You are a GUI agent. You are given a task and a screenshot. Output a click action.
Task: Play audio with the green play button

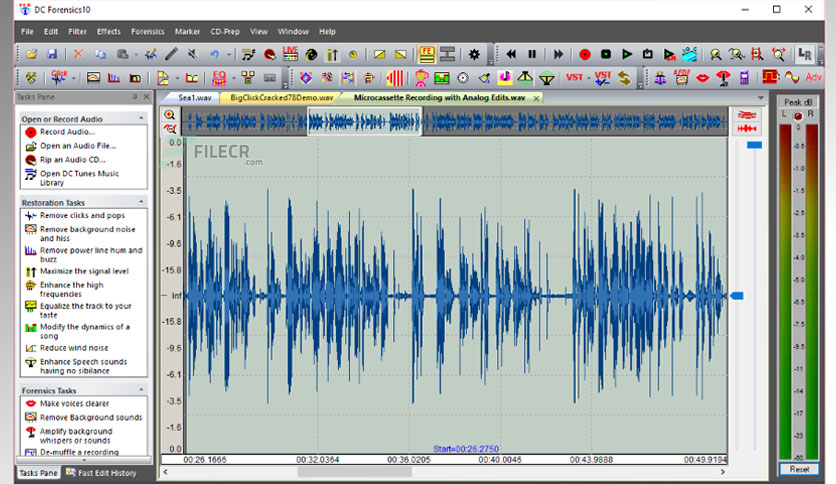coord(627,54)
